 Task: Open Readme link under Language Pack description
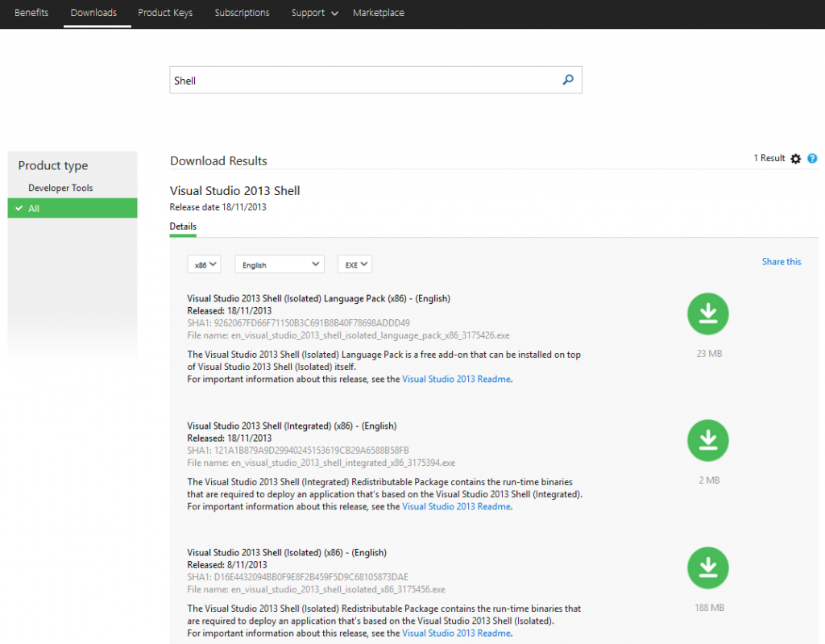pyautogui.click(x=456, y=379)
